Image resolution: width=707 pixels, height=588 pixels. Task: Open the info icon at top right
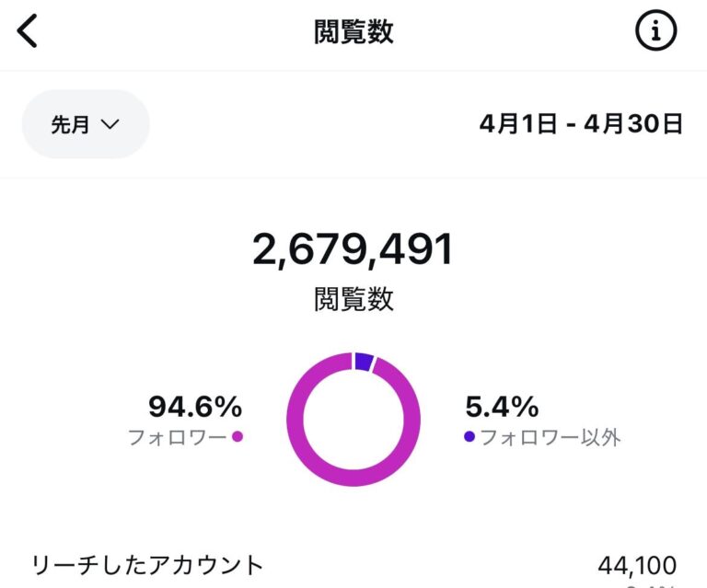pos(655,32)
